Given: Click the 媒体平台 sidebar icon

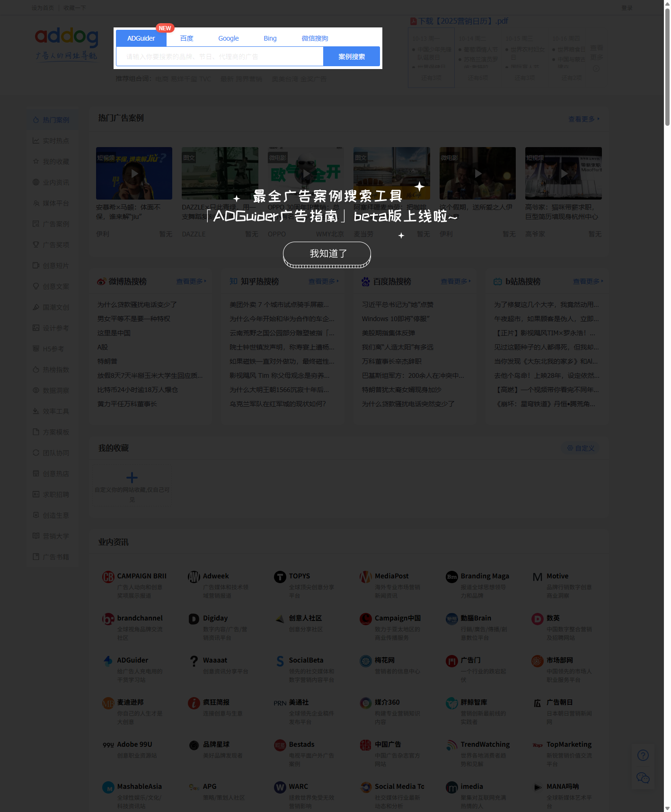Looking at the screenshot, I should [x=36, y=203].
